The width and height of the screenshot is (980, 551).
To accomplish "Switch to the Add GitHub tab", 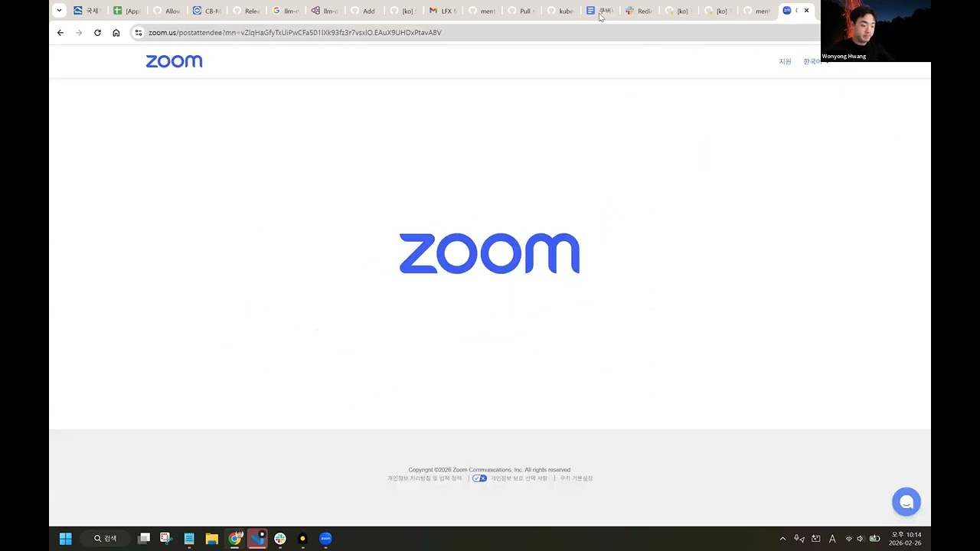I will [364, 11].
